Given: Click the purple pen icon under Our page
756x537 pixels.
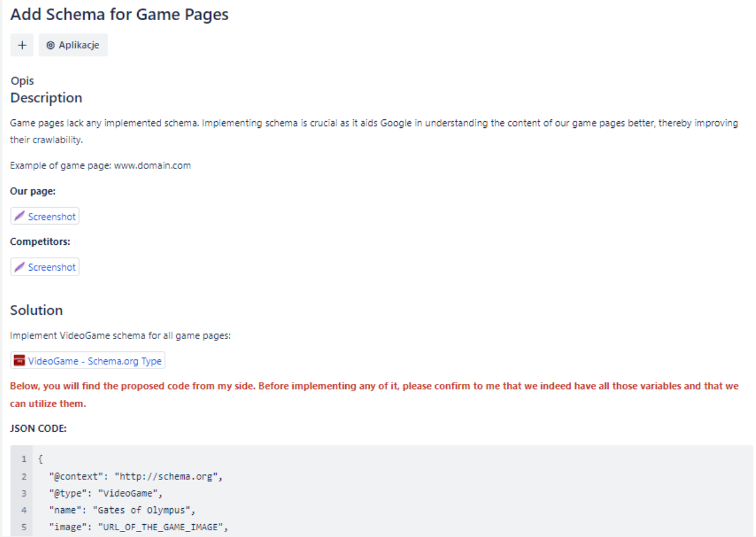Looking at the screenshot, I should (x=20, y=216).
